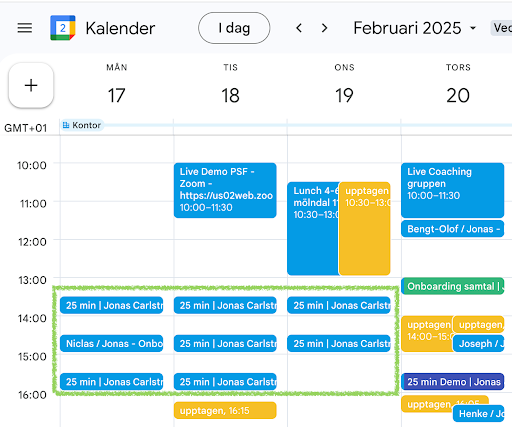Open Bengt-Olof / Jonas event
Viewport: 512px width, 427px height.
pos(452,229)
